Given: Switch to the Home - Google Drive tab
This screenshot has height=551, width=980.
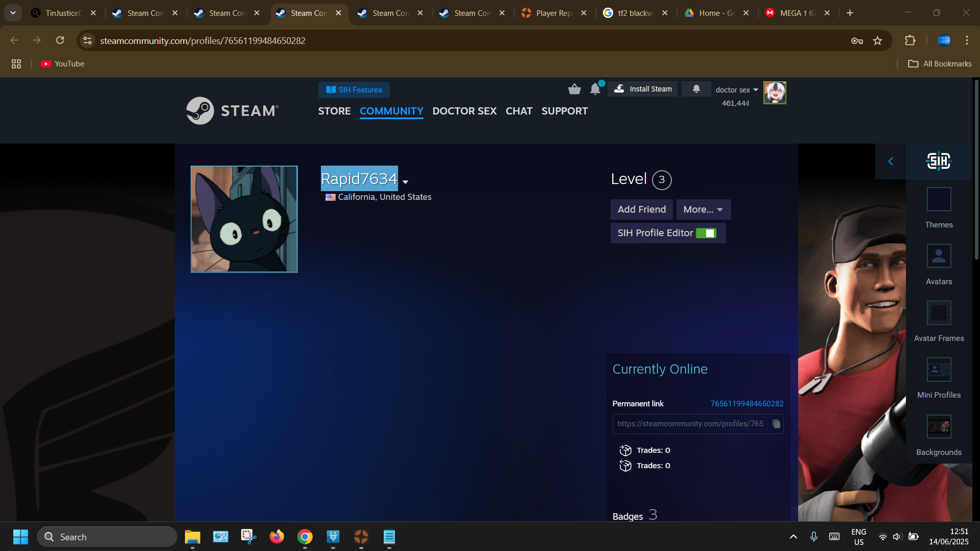Looking at the screenshot, I should pos(717,13).
